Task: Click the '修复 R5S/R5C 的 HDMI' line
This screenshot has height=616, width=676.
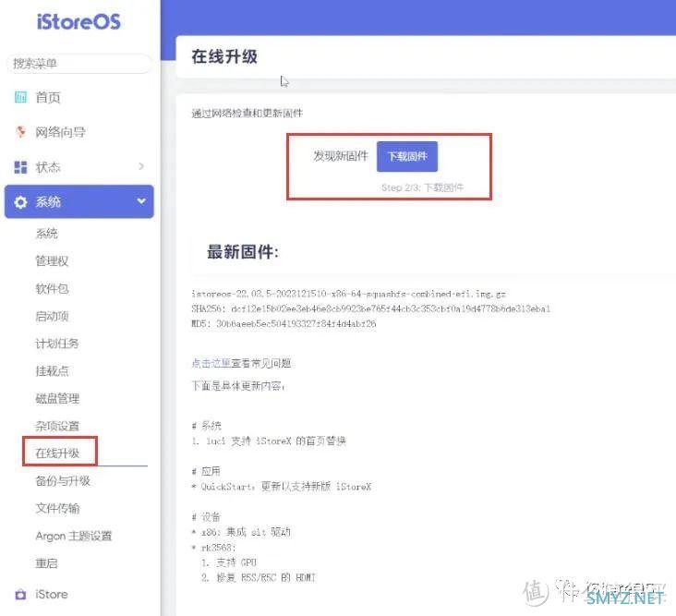Action: (x=259, y=577)
